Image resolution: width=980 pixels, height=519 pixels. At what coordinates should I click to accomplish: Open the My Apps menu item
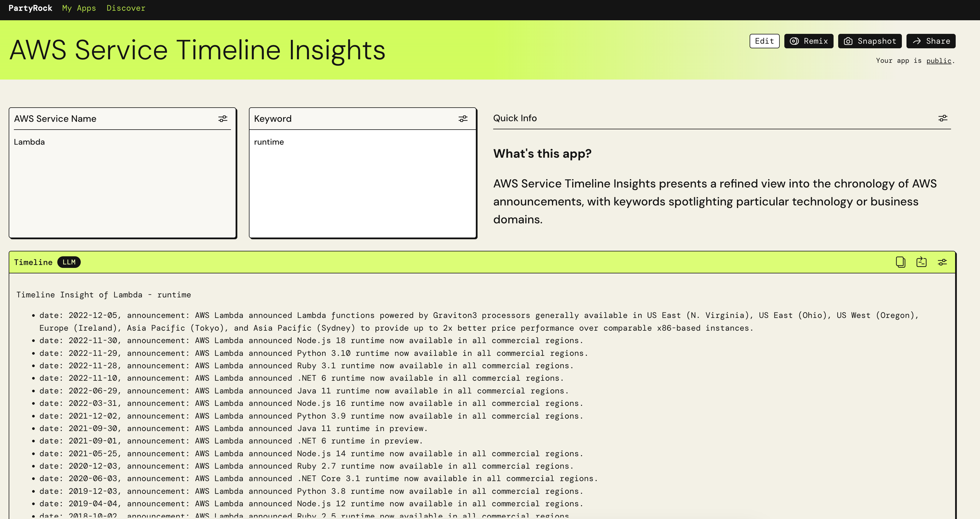79,8
